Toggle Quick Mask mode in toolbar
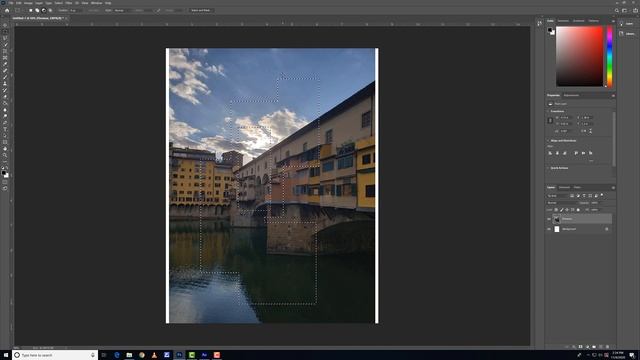This screenshot has height=360, width=640. (x=5, y=182)
